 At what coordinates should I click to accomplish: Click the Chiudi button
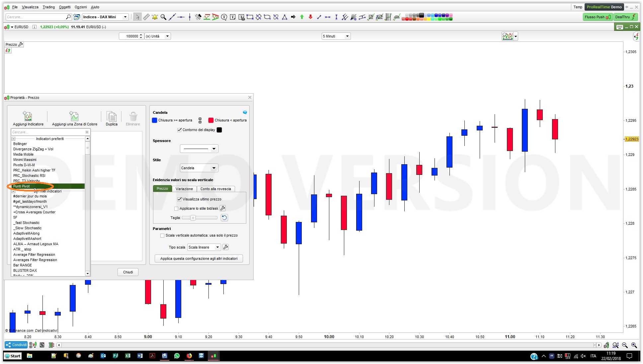tap(128, 272)
